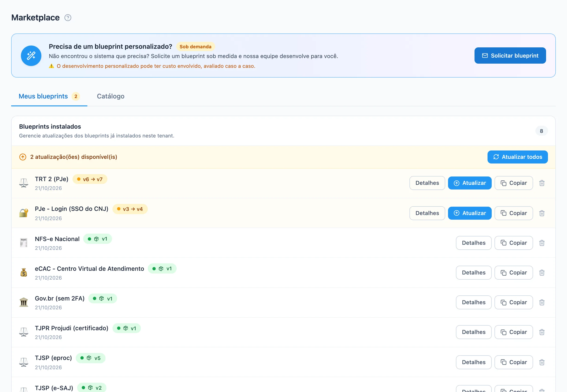Select the 'TJSP (e-SAJ)' name text
The image size is (567, 392).
click(x=54, y=388)
